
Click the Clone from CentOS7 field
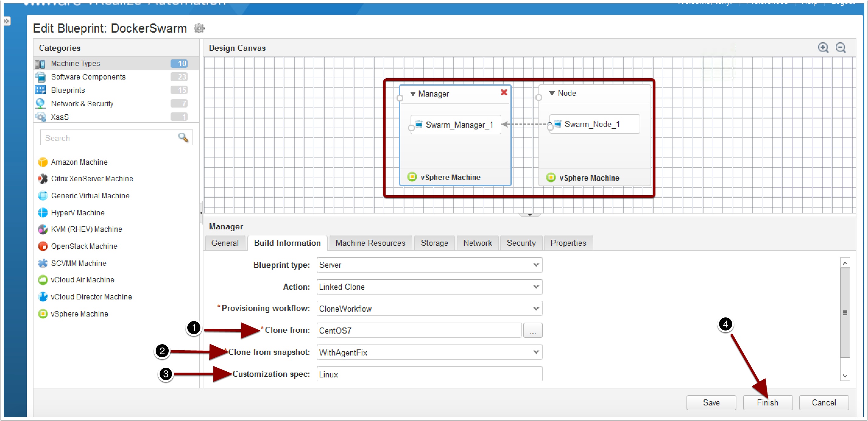[419, 331]
